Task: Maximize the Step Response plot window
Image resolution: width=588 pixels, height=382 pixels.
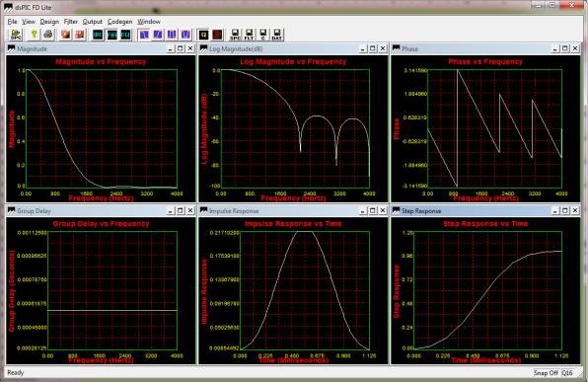Action: (565, 211)
